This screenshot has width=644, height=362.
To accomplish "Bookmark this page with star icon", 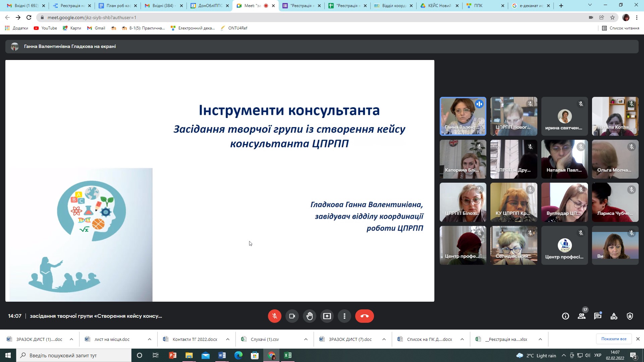I will [612, 17].
